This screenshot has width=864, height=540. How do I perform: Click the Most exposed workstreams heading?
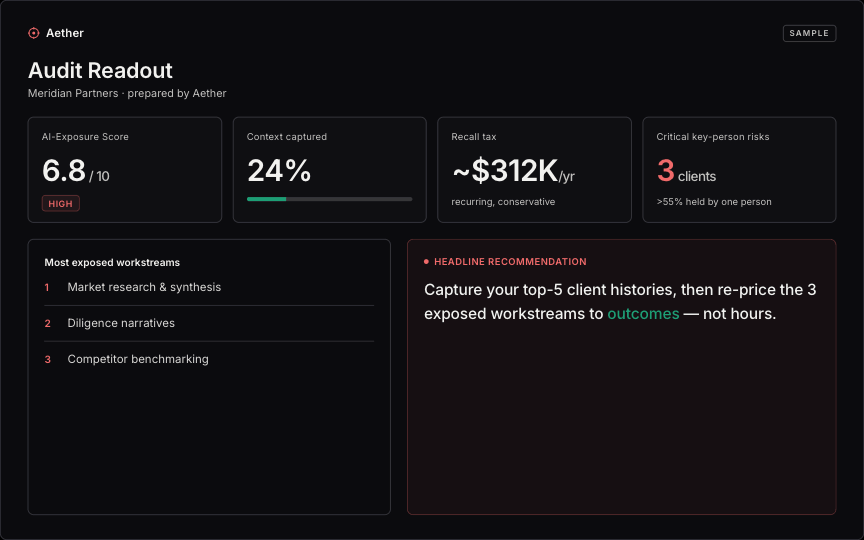click(112, 262)
